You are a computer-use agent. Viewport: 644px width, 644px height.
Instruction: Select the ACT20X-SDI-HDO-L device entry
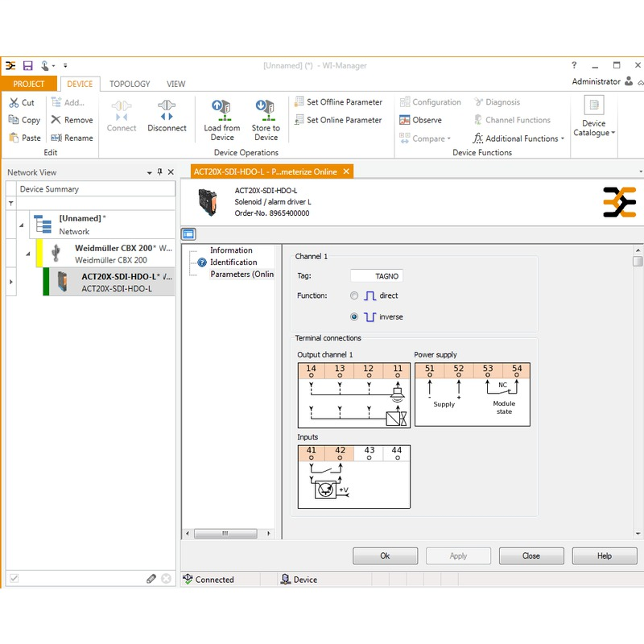tap(109, 283)
